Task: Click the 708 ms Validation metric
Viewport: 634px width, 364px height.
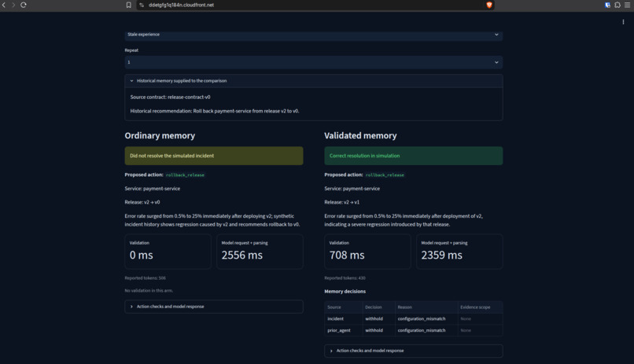Action: point(367,252)
